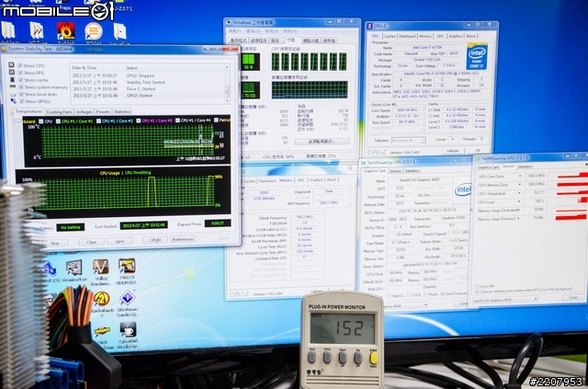Uncheck the Stress system memory checkbox
Viewport: 588px width, 389px height.
point(21,87)
